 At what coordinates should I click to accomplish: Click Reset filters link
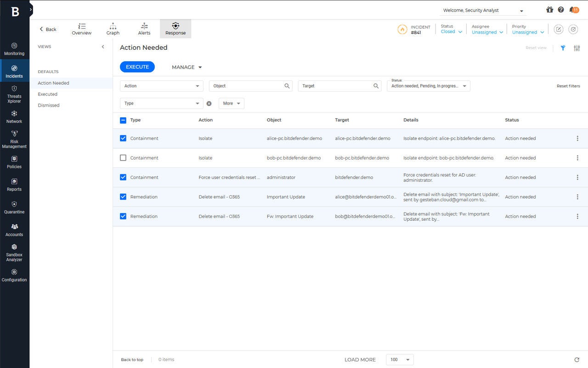click(x=568, y=86)
